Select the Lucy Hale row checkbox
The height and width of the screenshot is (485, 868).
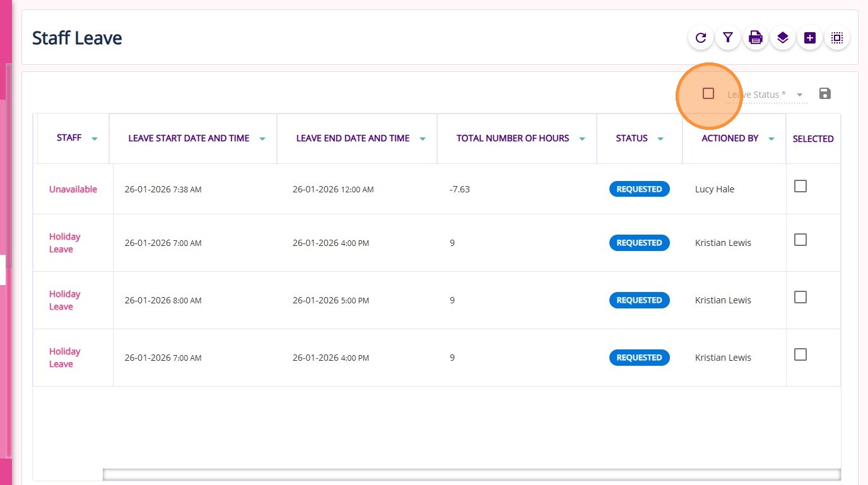click(801, 186)
